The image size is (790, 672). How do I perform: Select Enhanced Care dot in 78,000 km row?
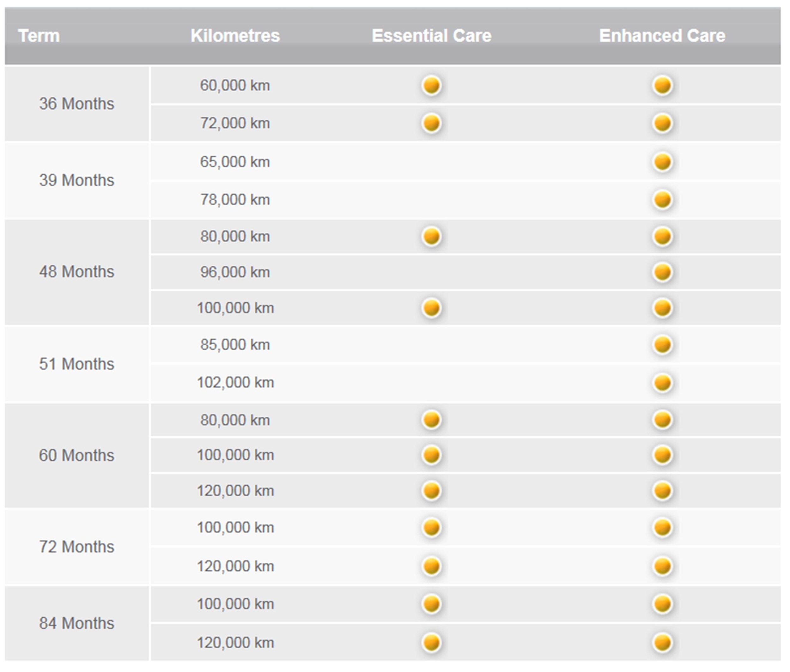(662, 200)
